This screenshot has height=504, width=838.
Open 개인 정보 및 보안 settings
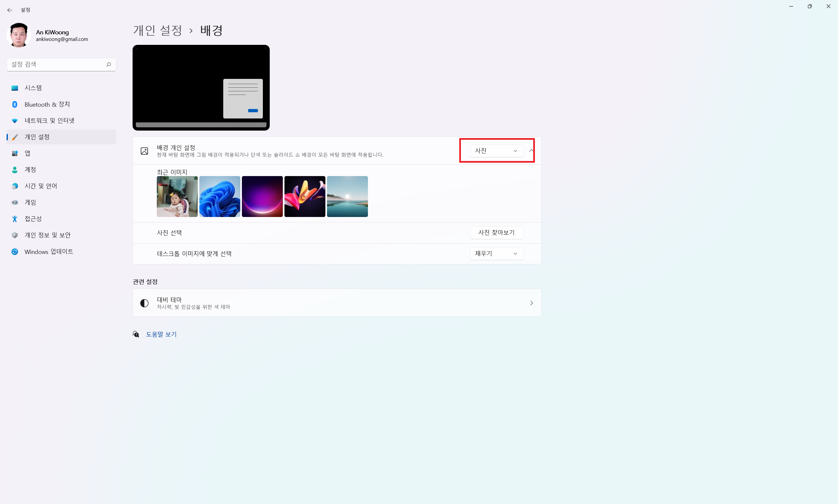coord(47,235)
